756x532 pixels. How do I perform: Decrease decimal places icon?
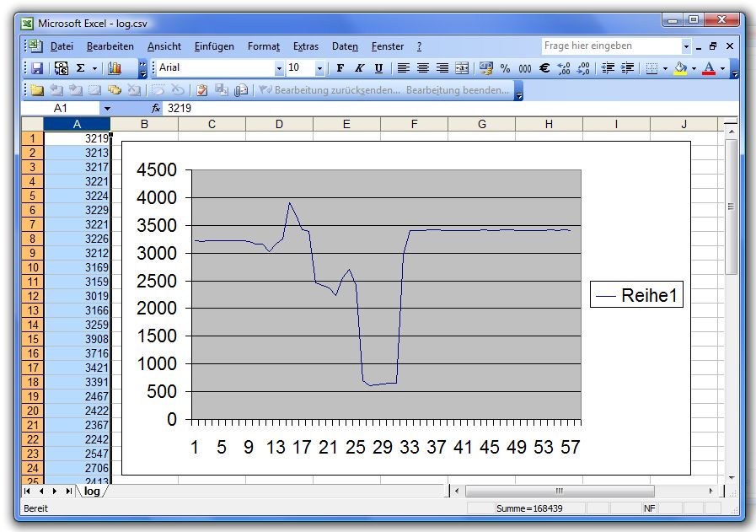coord(583,68)
